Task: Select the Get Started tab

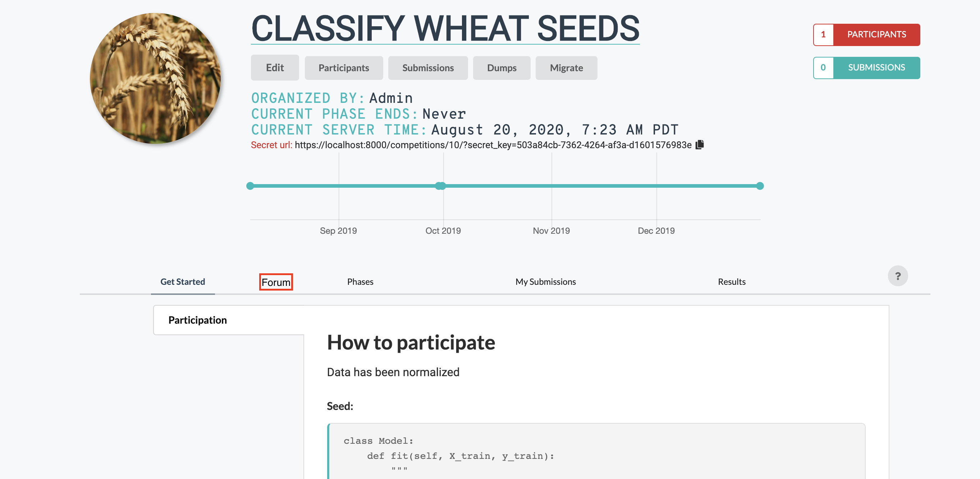Action: pyautogui.click(x=183, y=282)
